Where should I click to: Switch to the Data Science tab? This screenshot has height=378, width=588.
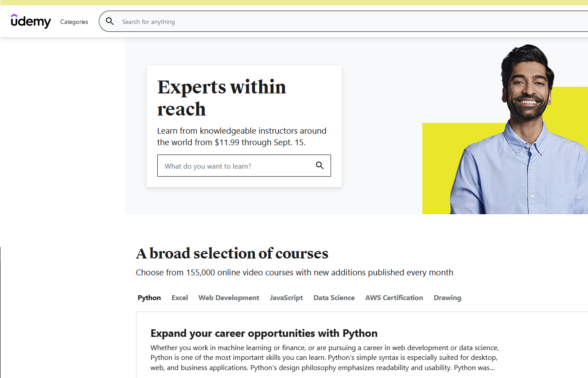(x=334, y=298)
